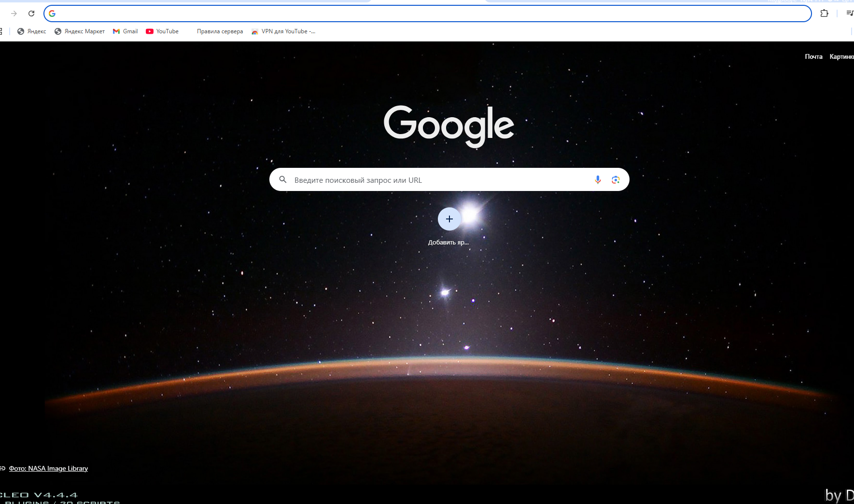854x504 pixels.
Task: Click the Картинки link
Action: [841, 56]
